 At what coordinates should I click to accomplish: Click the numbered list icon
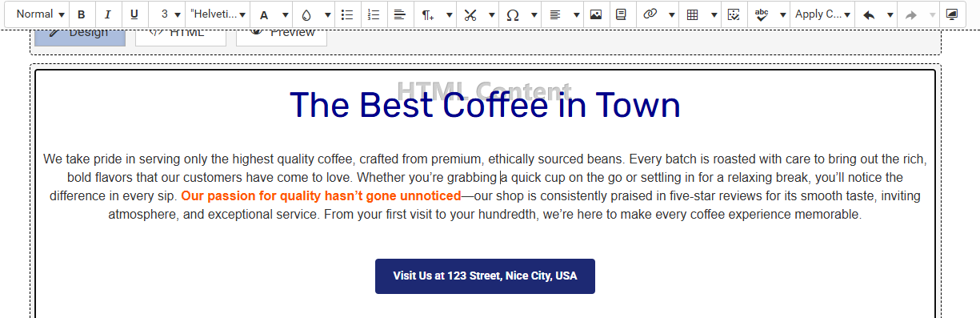(373, 14)
